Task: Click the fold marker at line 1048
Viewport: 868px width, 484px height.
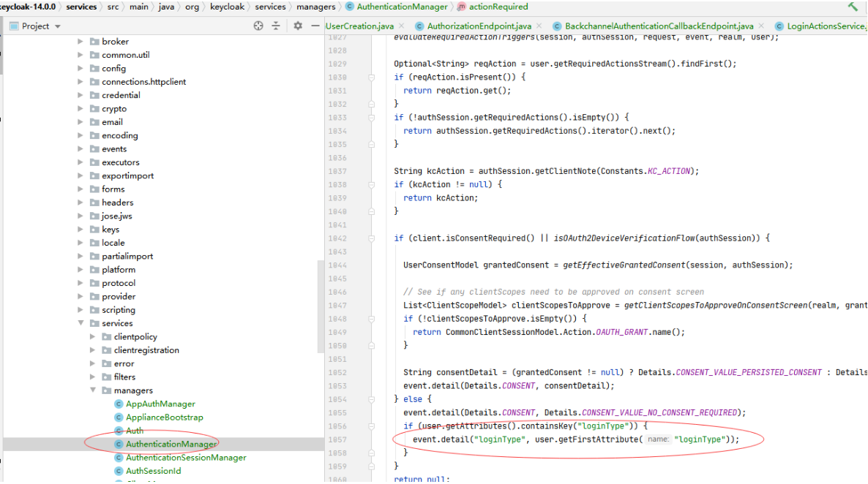Action: coord(372,319)
